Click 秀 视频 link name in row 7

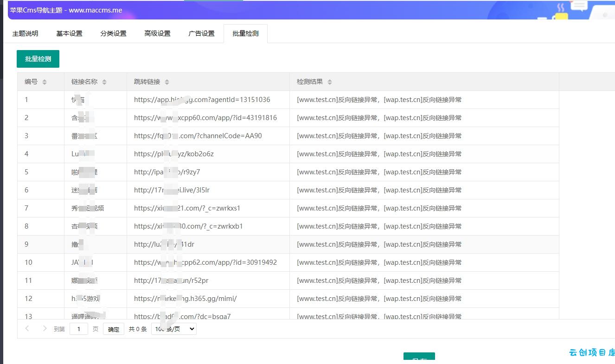click(x=88, y=208)
